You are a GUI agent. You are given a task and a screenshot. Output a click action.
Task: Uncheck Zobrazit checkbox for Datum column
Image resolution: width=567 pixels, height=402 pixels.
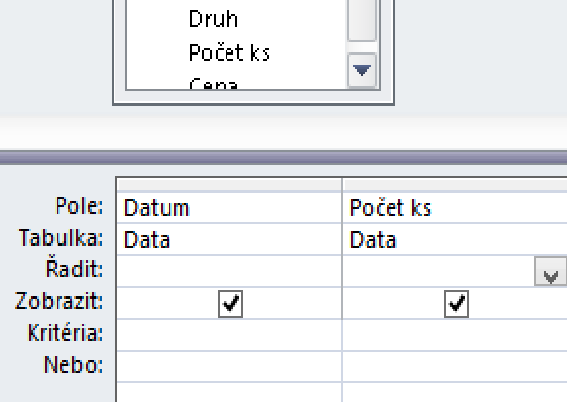[x=230, y=304]
